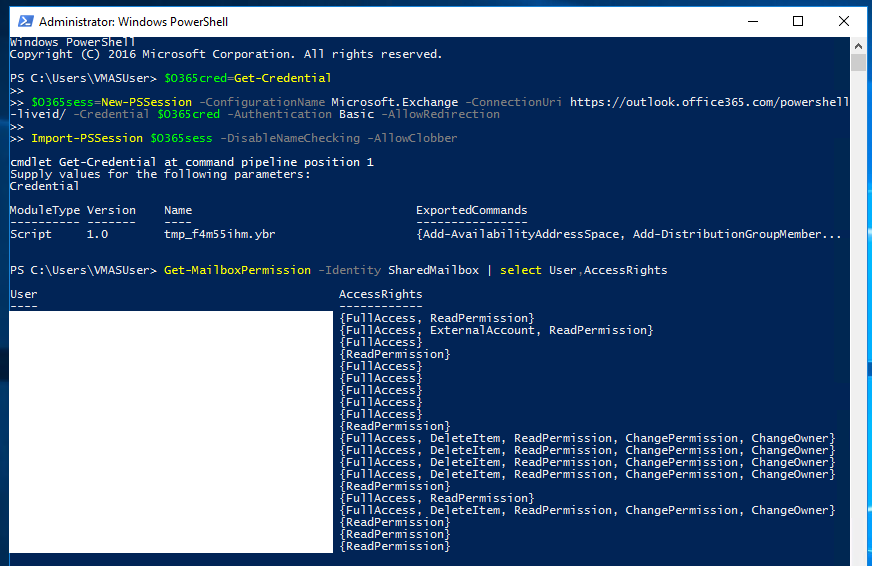
Task: Click the 'SharedMailbox' identity value
Action: coord(433,270)
